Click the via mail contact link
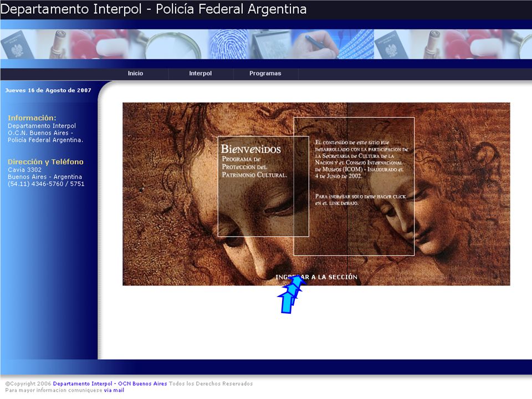 [114, 390]
